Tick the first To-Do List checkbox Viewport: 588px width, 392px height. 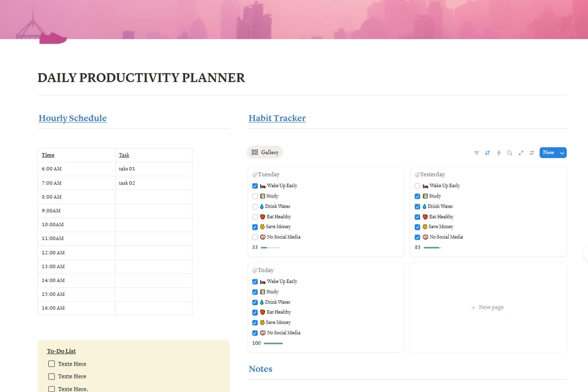51,364
